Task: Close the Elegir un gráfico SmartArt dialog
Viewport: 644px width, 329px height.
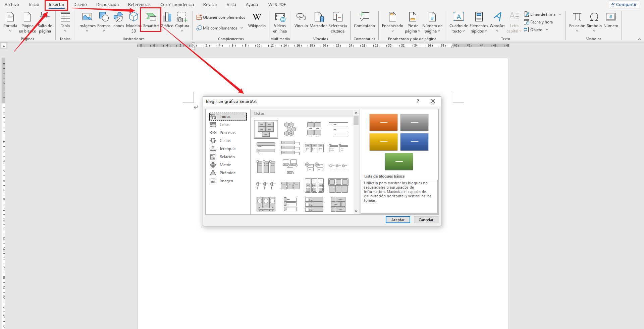Action: coord(433,101)
